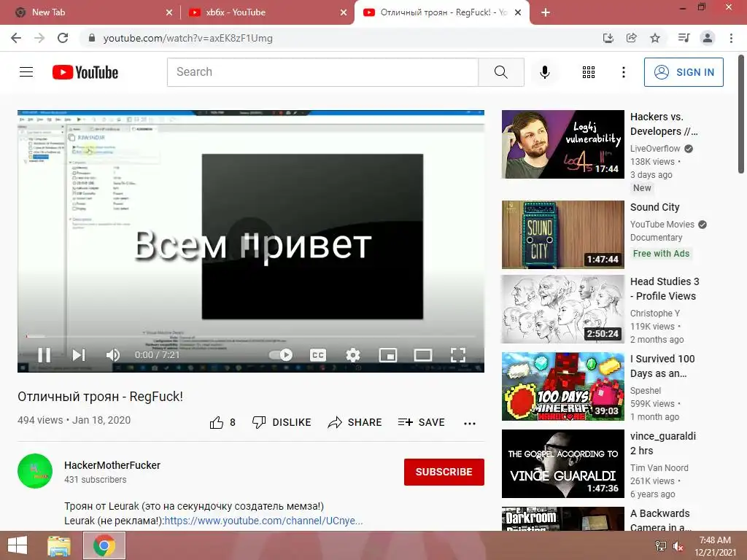This screenshot has width=747, height=560.
Task: Open A Backwards Camera video title
Action: [661, 520]
